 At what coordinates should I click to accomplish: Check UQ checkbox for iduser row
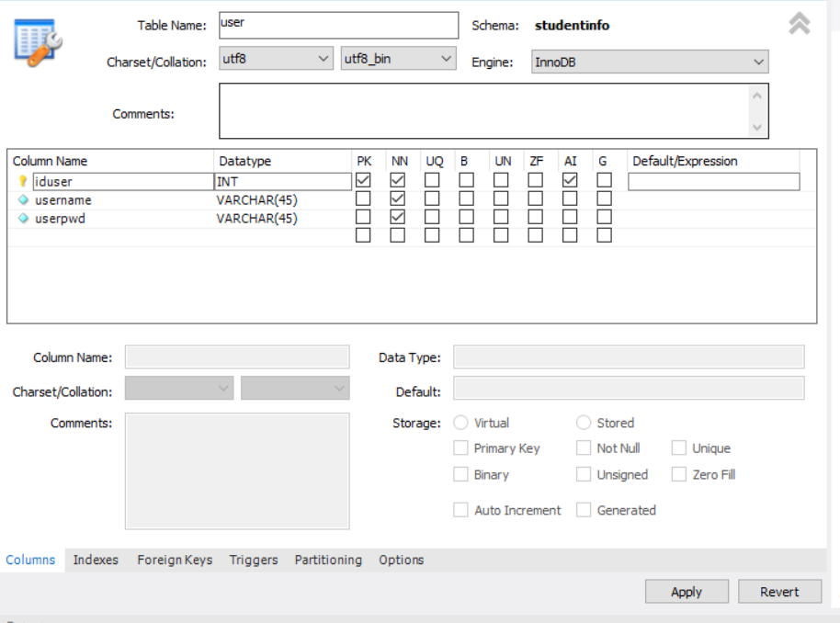coord(432,180)
